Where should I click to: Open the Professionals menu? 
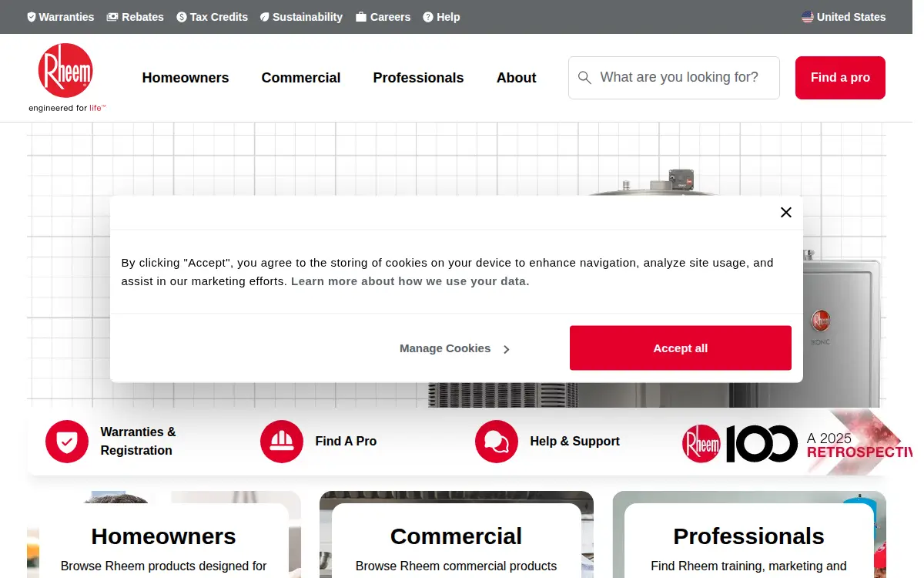418,78
